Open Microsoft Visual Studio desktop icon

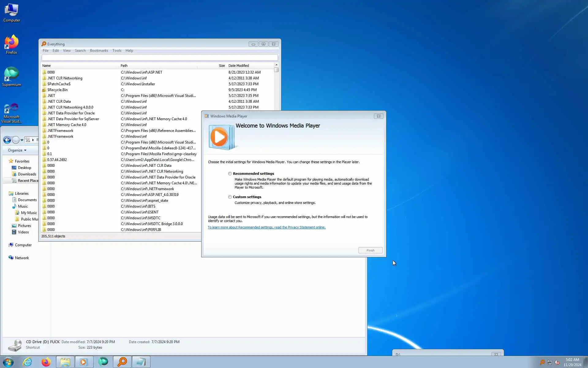[11, 109]
